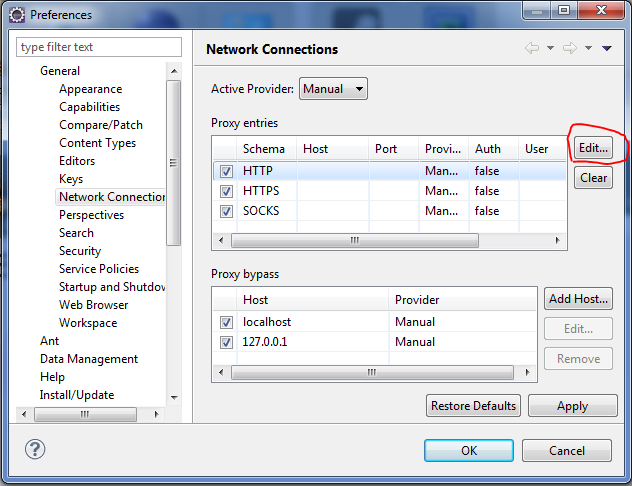Select Network Connections in the tree

(x=112, y=197)
